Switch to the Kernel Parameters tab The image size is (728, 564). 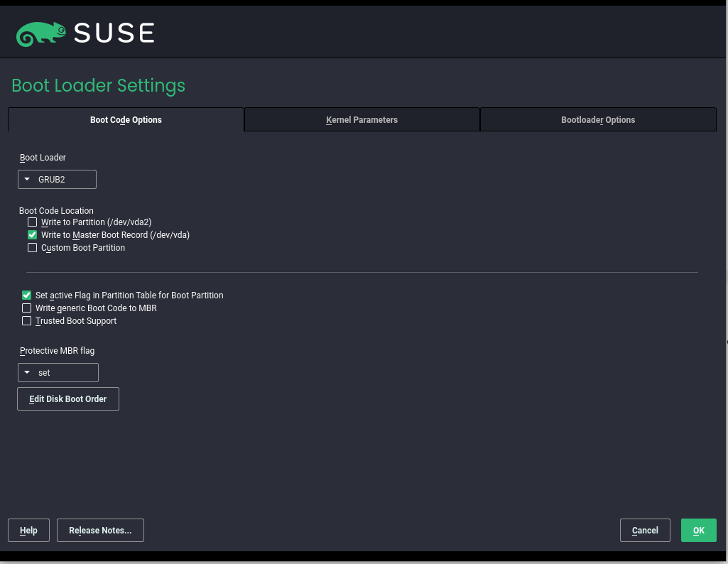pyautogui.click(x=362, y=120)
